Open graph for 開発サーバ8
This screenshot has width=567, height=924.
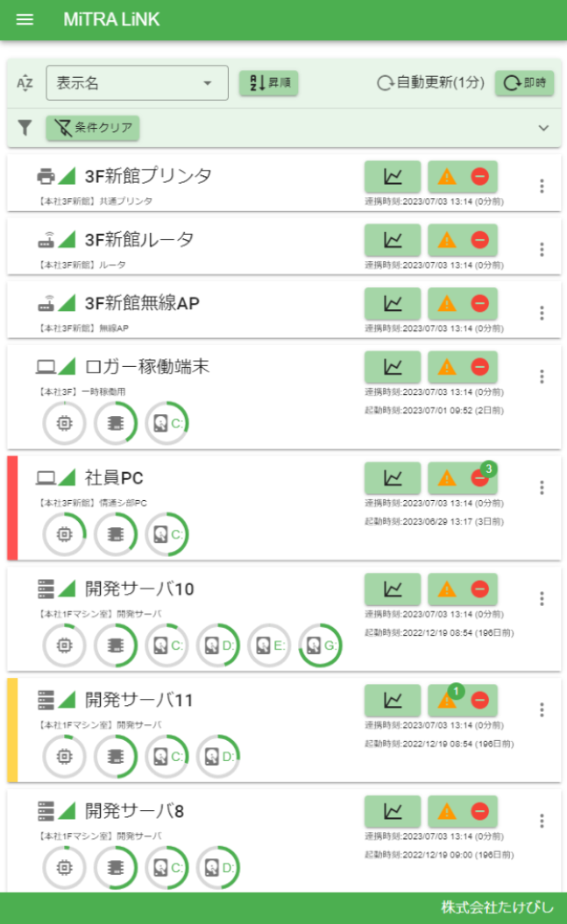tap(393, 811)
